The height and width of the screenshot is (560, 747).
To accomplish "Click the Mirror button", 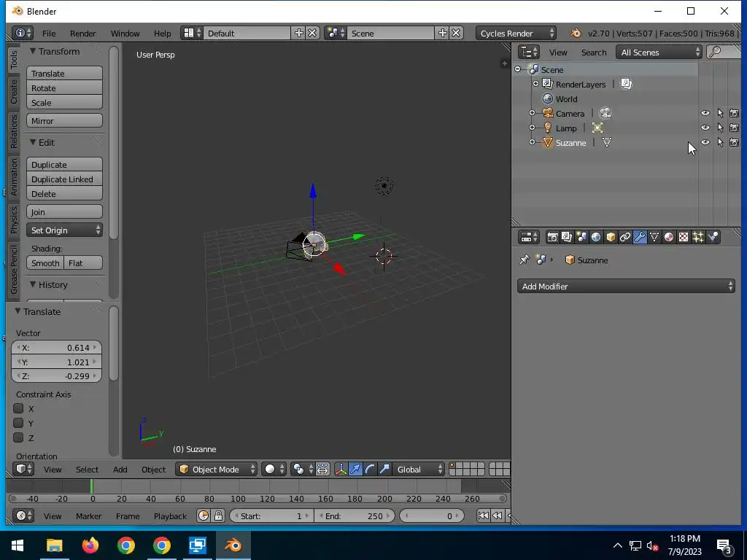I will [x=64, y=120].
